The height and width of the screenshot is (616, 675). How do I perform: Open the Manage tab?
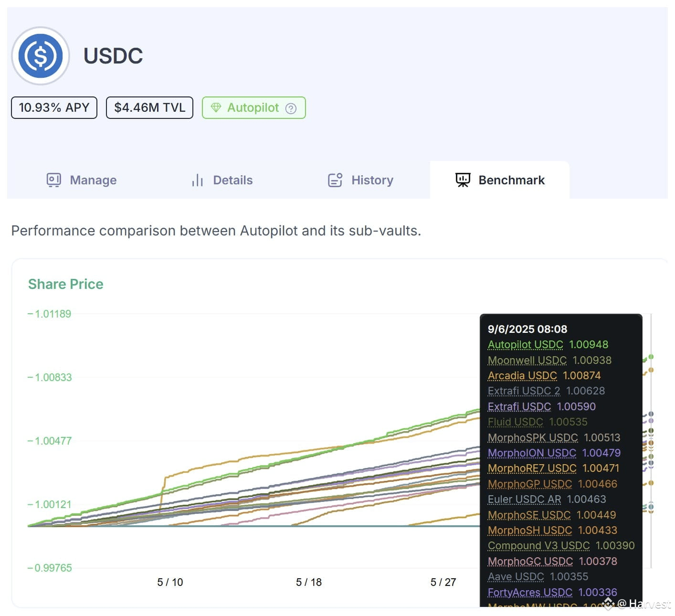click(82, 180)
